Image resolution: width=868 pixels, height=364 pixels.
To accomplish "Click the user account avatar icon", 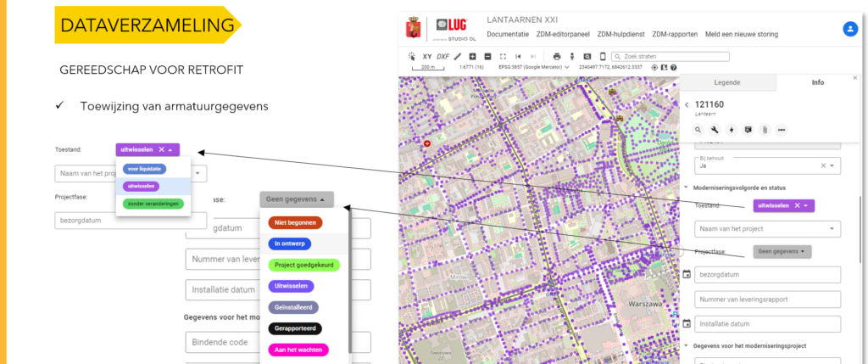I will pos(850,29).
